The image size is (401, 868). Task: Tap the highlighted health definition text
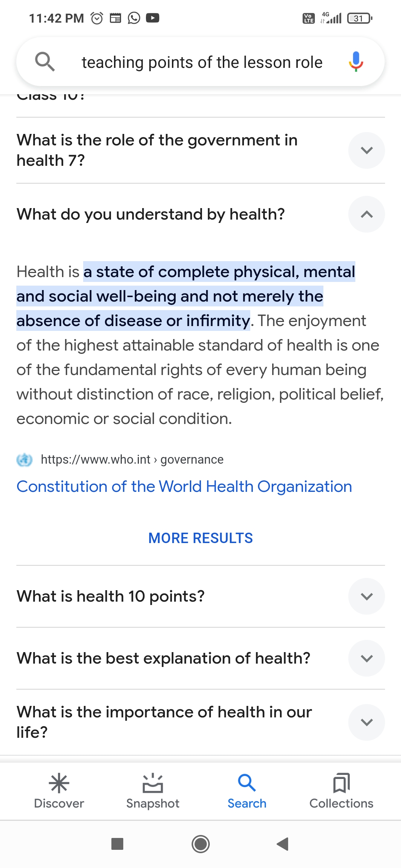pyautogui.click(x=186, y=296)
